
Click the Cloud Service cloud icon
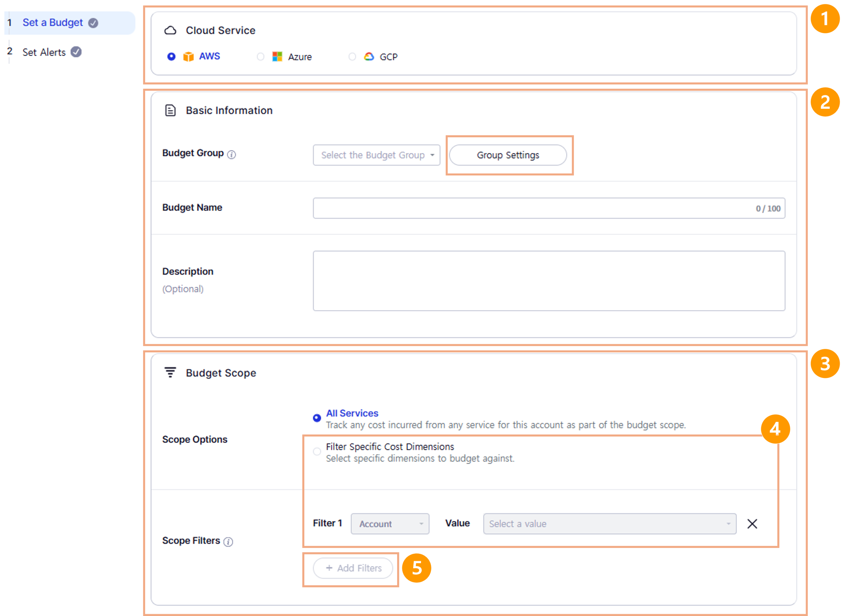tap(170, 30)
